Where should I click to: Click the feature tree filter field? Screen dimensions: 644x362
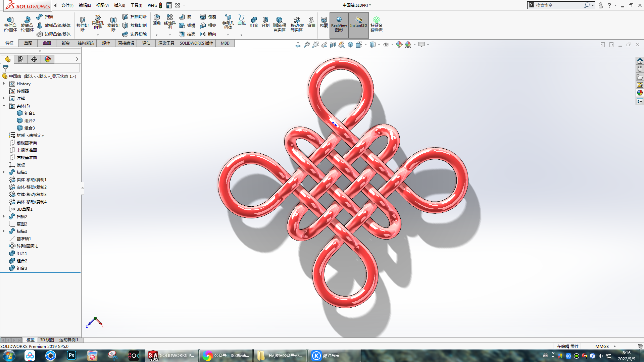pos(41,68)
